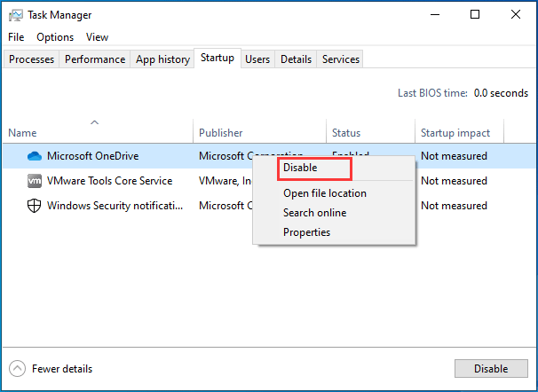Choose Open file location in context menu
Viewport: 538px width, 392px height.
pyautogui.click(x=334, y=193)
